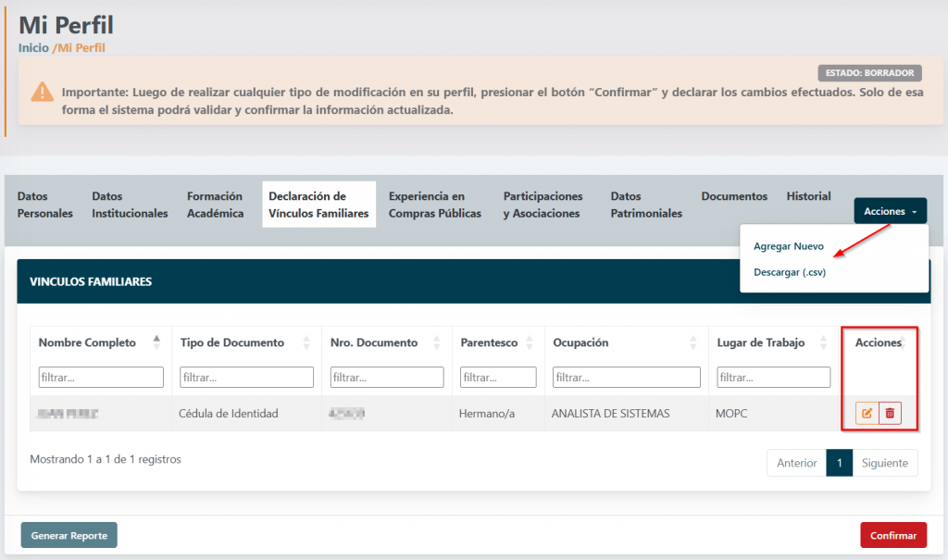Focus the Nro. Documento filter field
Screen dimensions: 948x560
(387, 378)
